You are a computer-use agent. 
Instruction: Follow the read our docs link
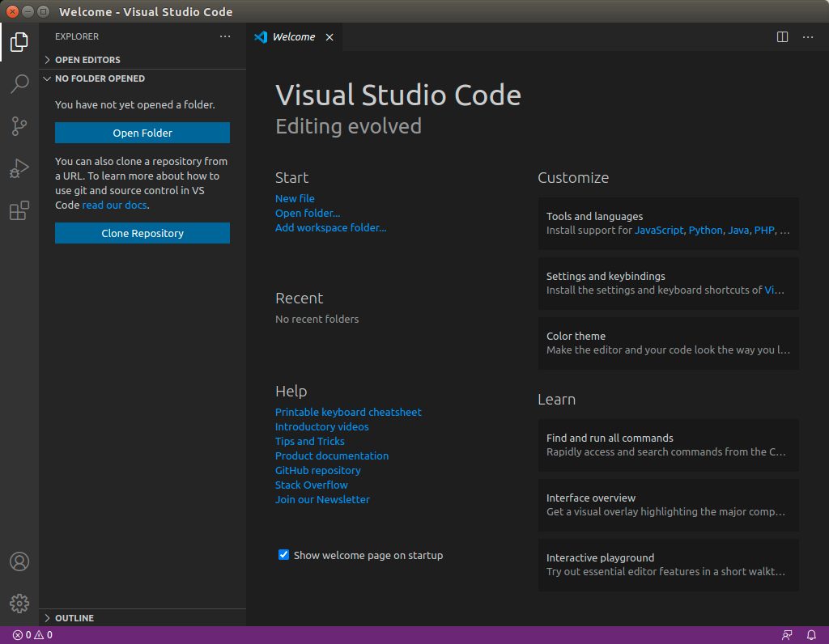tap(114, 205)
